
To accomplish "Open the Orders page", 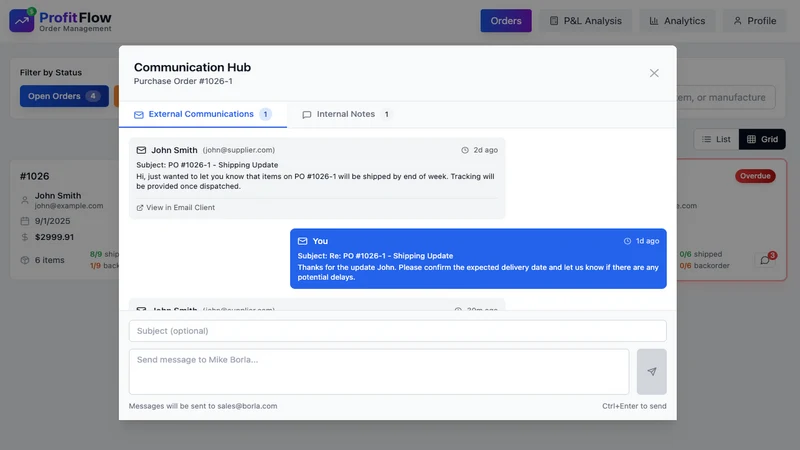I will click(x=506, y=21).
